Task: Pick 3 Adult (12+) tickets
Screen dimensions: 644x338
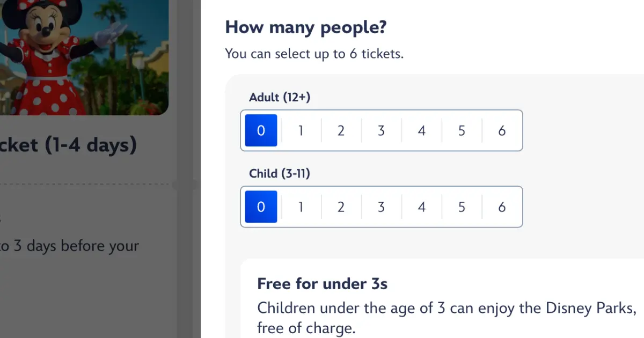Action: 381,130
